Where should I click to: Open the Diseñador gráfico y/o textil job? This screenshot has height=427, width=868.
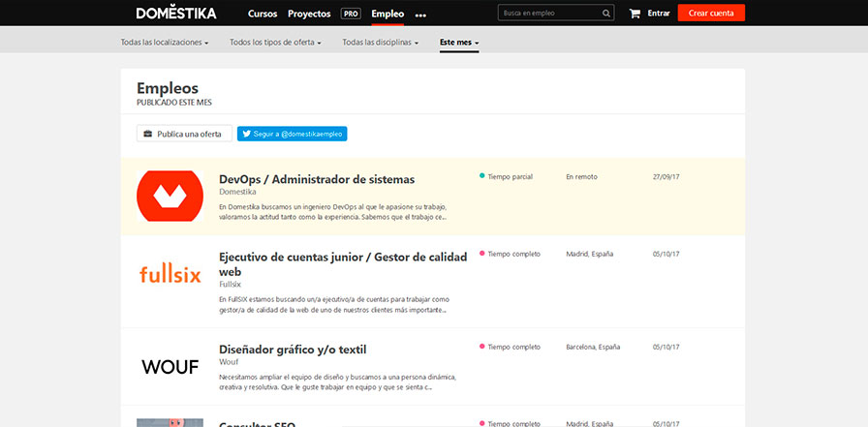click(293, 350)
